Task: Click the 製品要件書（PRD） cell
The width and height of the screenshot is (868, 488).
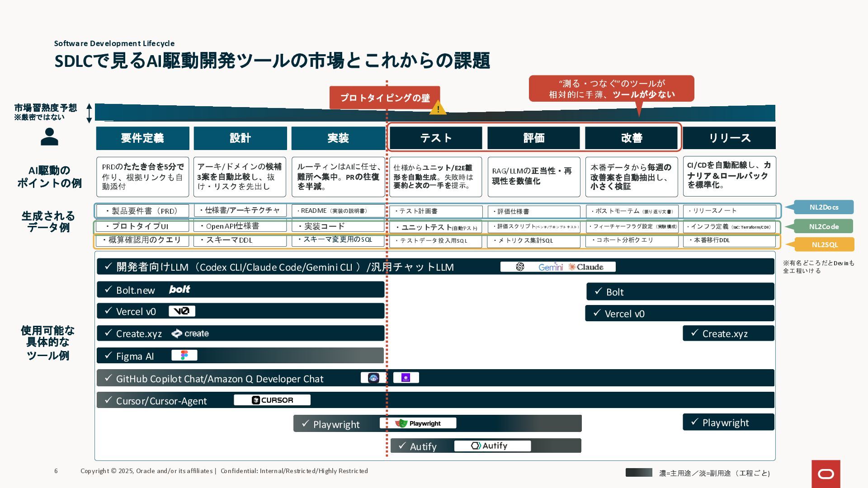Action: (142, 211)
